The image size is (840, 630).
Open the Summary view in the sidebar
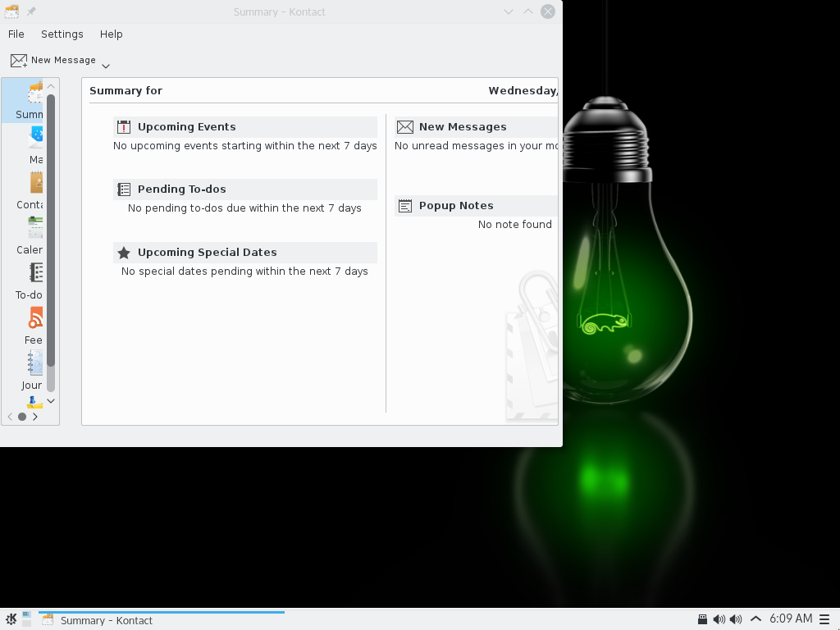coord(30,101)
